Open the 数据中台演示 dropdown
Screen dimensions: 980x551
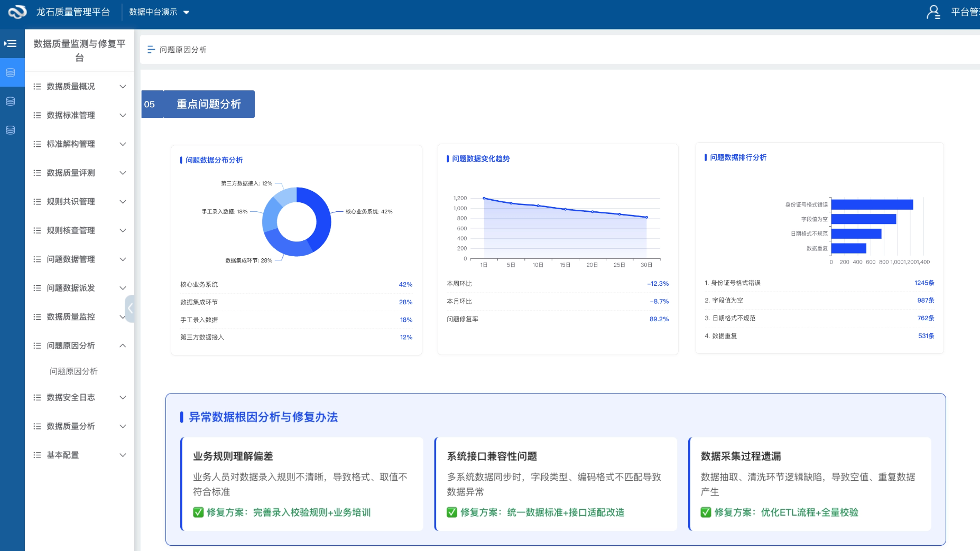[159, 12]
